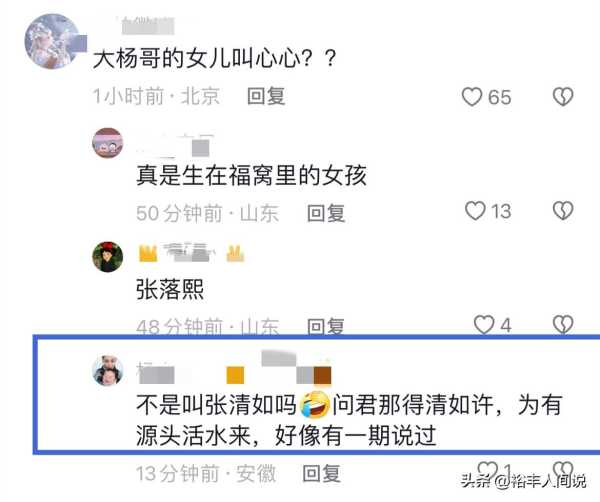Open avatar of the 张落熙 commenter
This screenshot has width=600, height=502.
click(x=108, y=257)
